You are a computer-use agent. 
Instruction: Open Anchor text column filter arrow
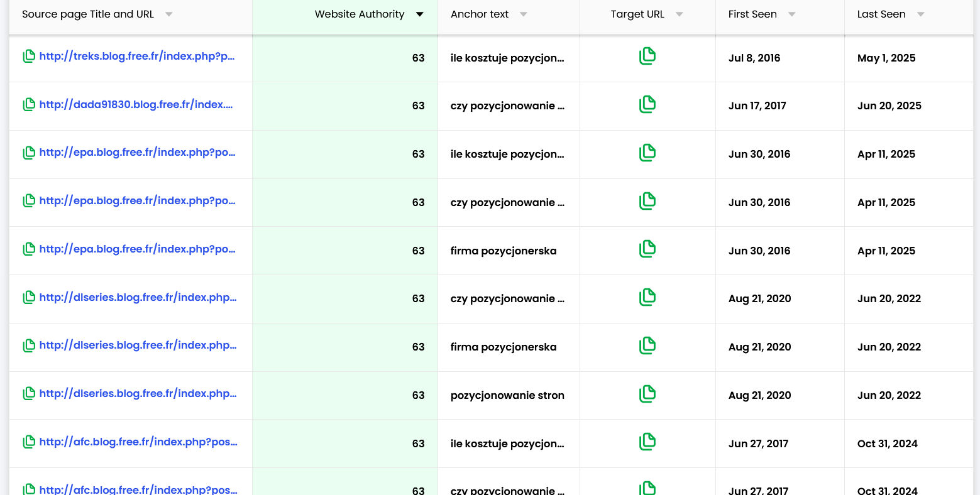coord(523,14)
